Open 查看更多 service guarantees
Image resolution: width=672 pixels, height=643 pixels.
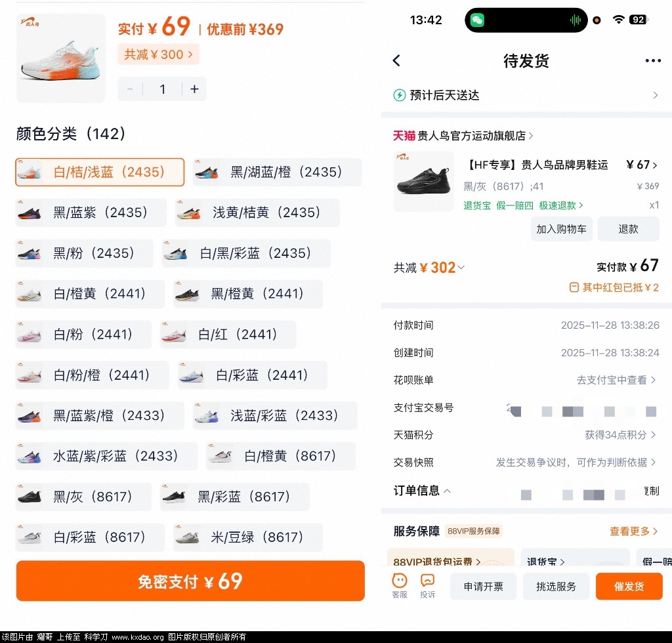pos(633,531)
